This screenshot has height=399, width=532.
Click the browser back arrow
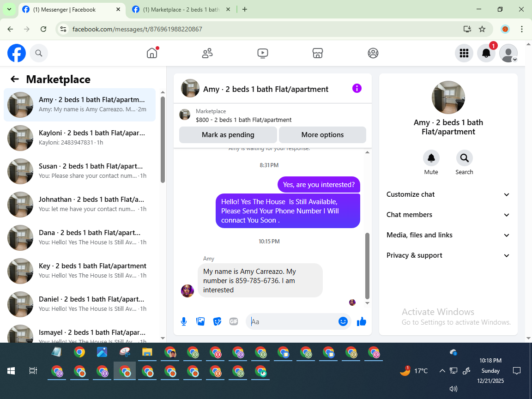[x=10, y=29]
